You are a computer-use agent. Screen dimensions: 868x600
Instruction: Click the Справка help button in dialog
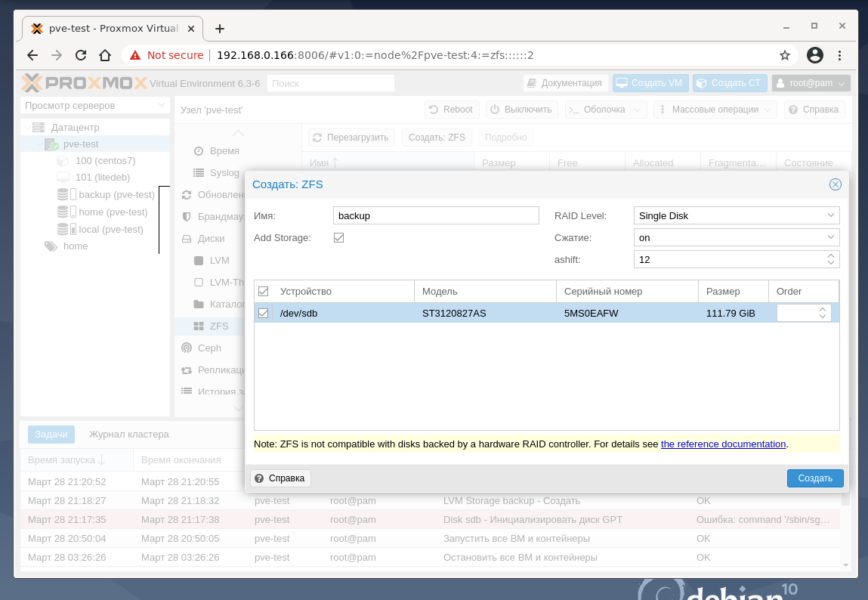click(280, 478)
